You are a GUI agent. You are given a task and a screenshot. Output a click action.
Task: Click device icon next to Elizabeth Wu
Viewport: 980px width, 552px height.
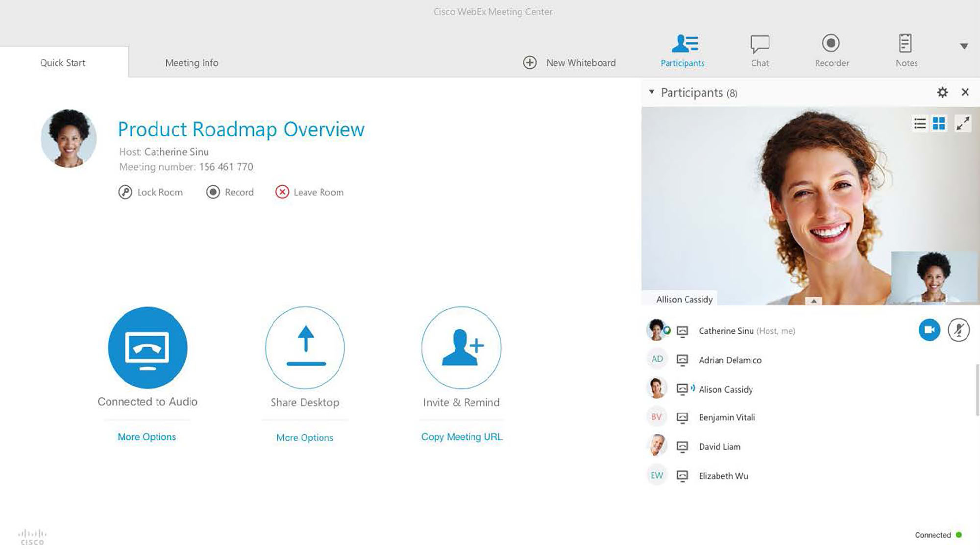tap(682, 476)
